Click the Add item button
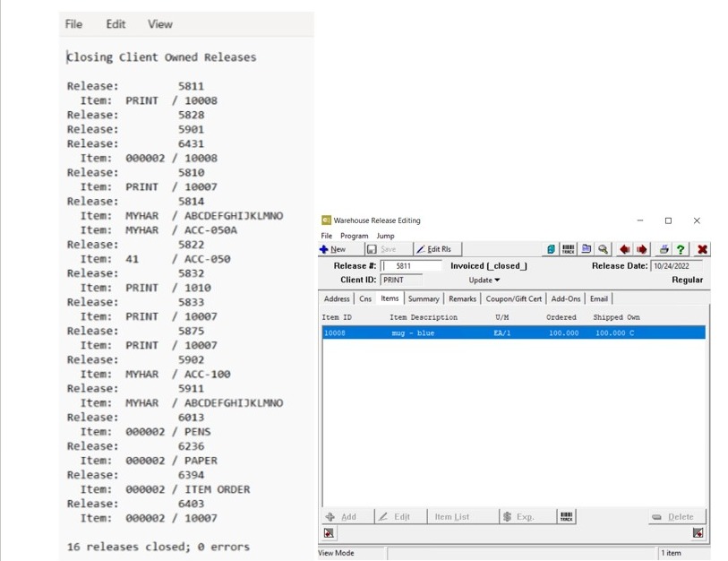728x561 pixels. 347,516
